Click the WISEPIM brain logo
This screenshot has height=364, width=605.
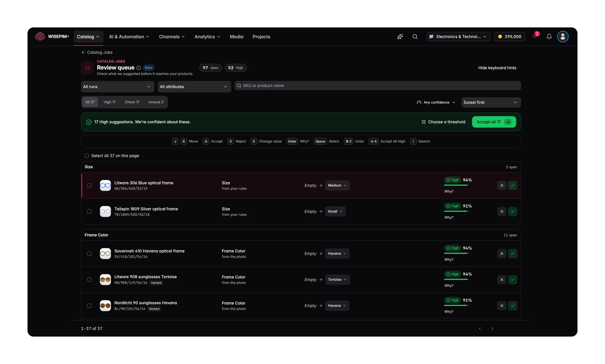[x=40, y=37]
